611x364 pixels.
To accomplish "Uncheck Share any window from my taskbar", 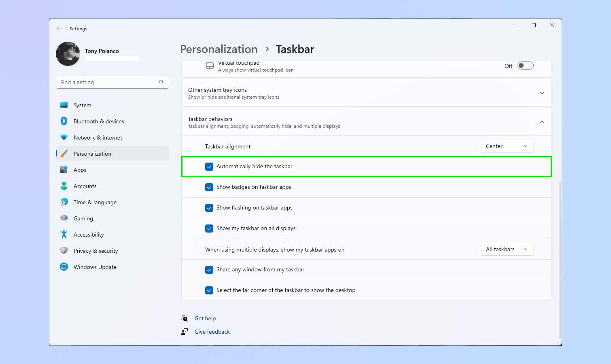I will coord(209,270).
